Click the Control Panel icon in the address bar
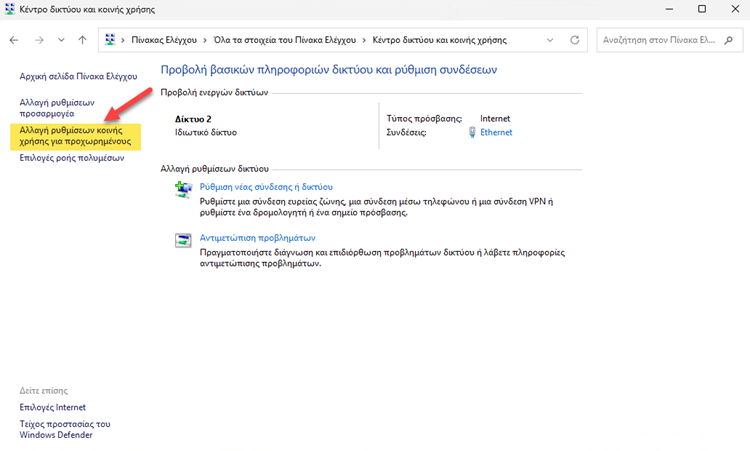Image resolution: width=750 pixels, height=451 pixels. pyautogui.click(x=110, y=40)
